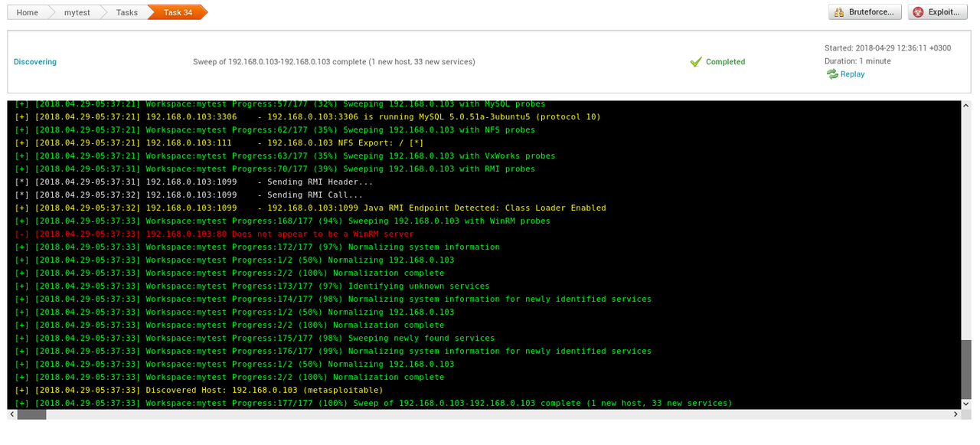
Task: Click the Sweeping newly found services line
Action: coord(255,339)
